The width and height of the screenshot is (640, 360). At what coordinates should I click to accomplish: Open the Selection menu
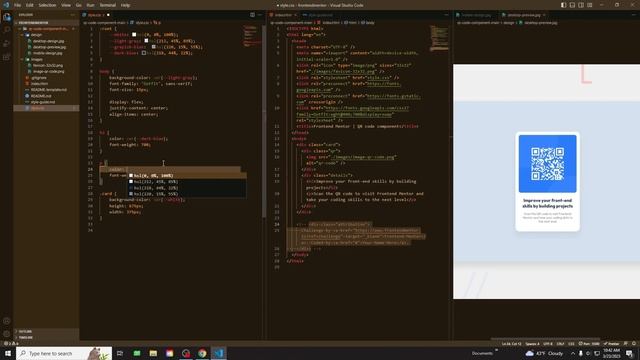(x=47, y=5)
